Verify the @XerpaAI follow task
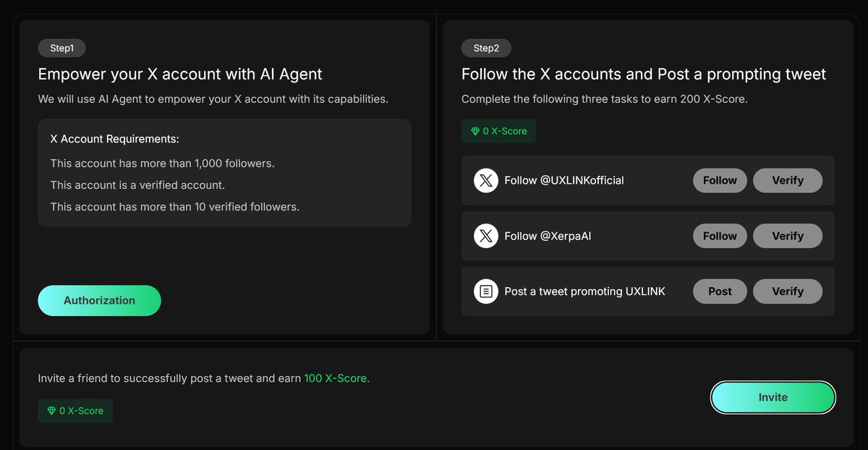Viewport: 868px width, 450px height. pyautogui.click(x=788, y=236)
